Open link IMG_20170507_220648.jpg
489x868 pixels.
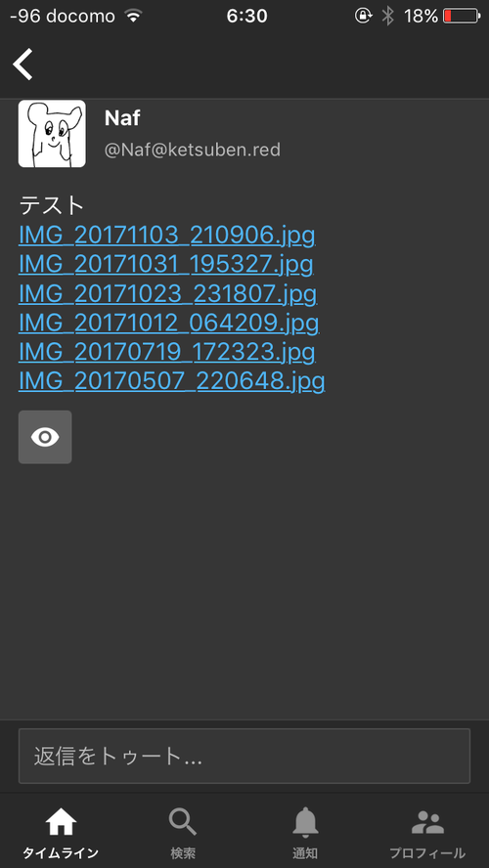171,381
